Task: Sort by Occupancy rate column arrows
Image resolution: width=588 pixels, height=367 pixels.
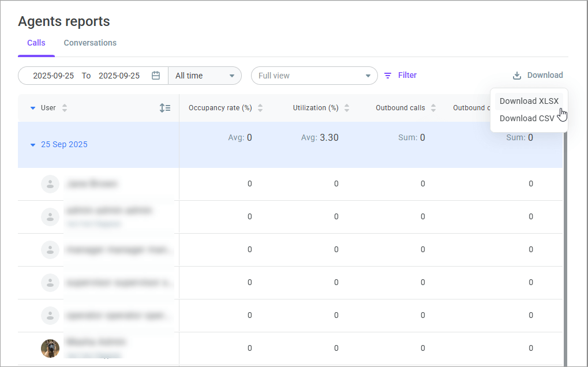Action: tap(260, 108)
